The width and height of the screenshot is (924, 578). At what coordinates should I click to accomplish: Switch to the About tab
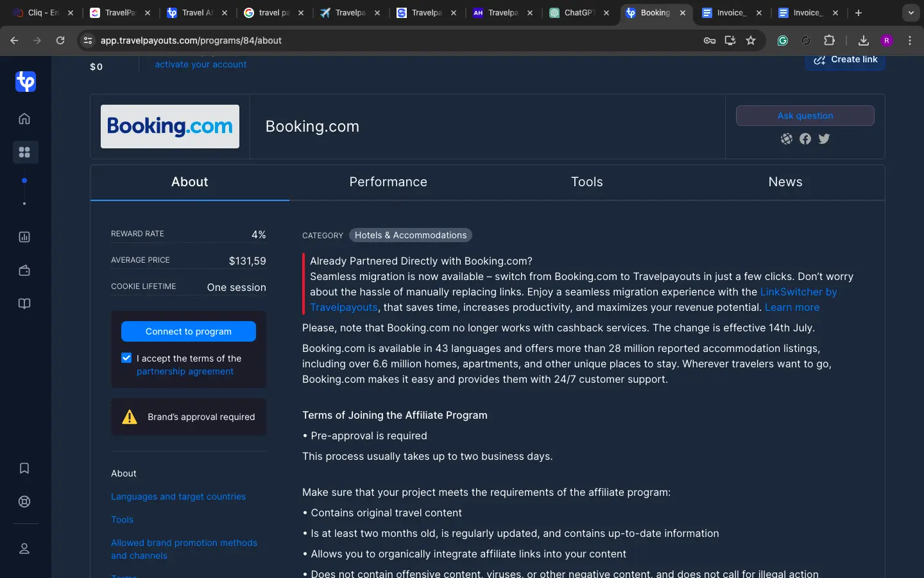190,182
